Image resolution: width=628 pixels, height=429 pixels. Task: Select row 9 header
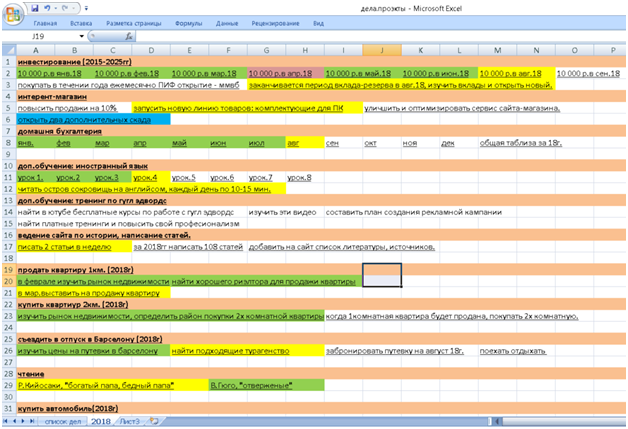[x=9, y=154]
